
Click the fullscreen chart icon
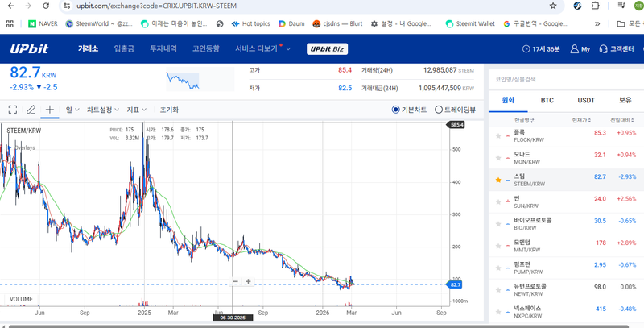pos(12,110)
